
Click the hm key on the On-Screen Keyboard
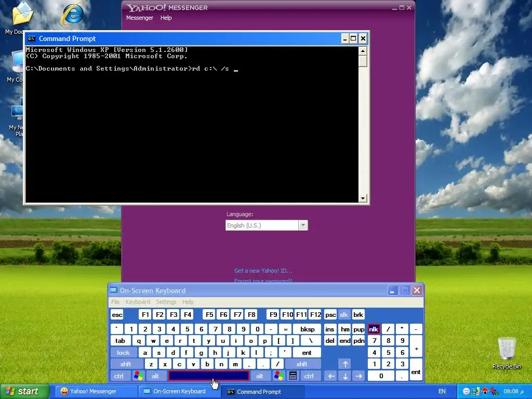tap(345, 329)
